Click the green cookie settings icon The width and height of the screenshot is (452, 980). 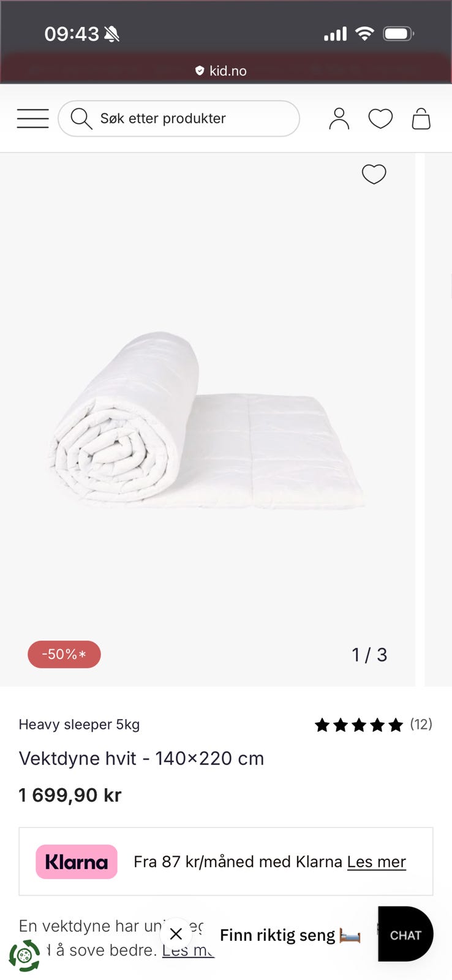pos(24,956)
